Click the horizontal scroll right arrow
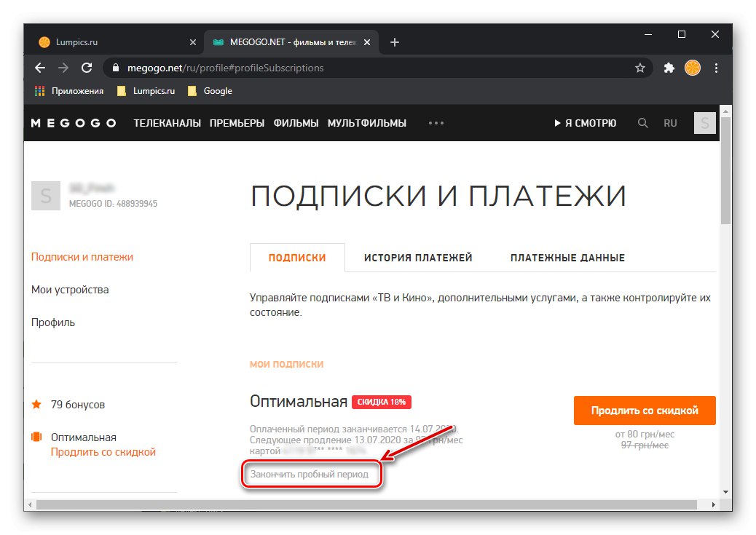 tap(714, 504)
